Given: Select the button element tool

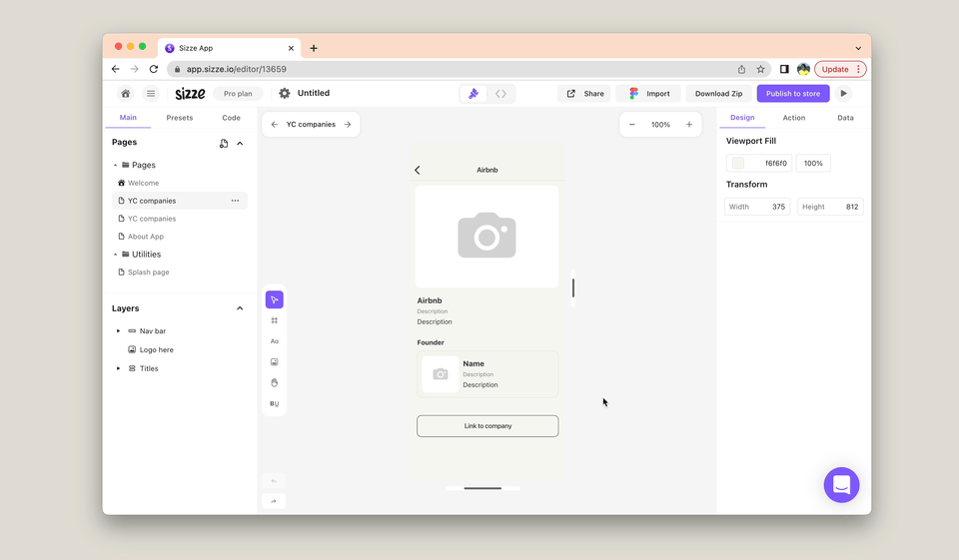Looking at the screenshot, I should (274, 403).
